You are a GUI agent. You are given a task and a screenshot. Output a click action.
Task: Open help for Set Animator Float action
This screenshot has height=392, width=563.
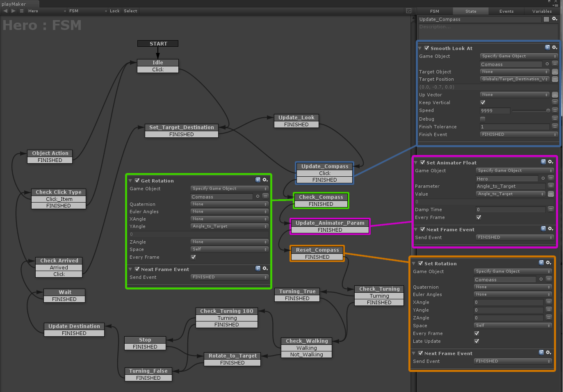coord(543,162)
